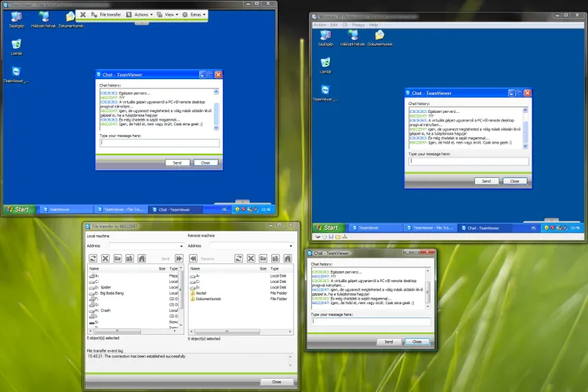Open Remote machine Address dropdown
This screenshot has height=392, width=588.
(x=291, y=246)
